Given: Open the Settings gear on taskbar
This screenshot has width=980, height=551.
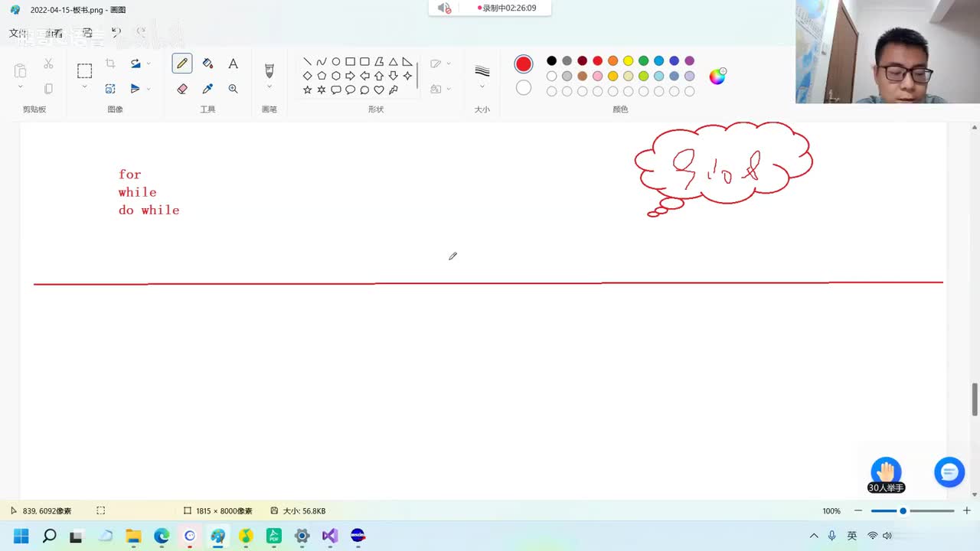Looking at the screenshot, I should tap(302, 536).
